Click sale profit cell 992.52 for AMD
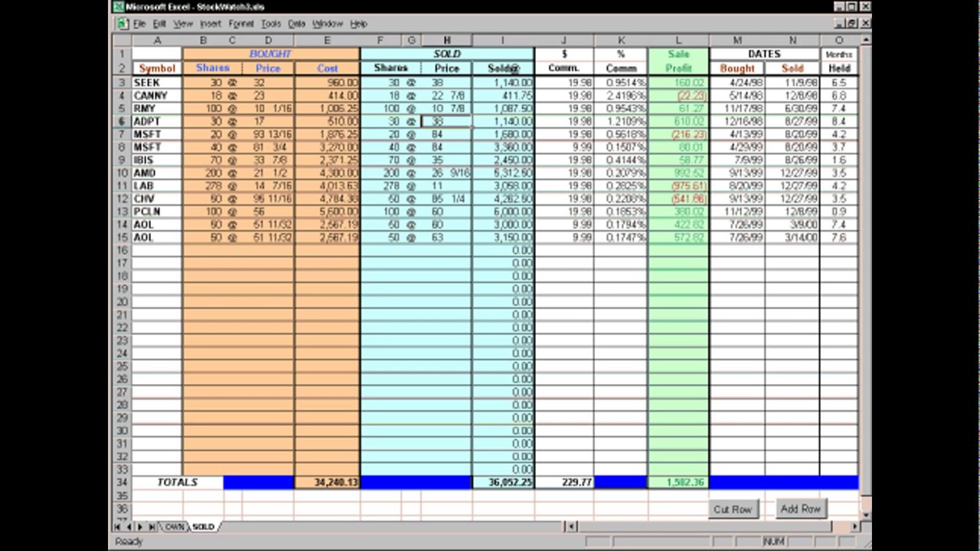980x551 pixels. 678,173
